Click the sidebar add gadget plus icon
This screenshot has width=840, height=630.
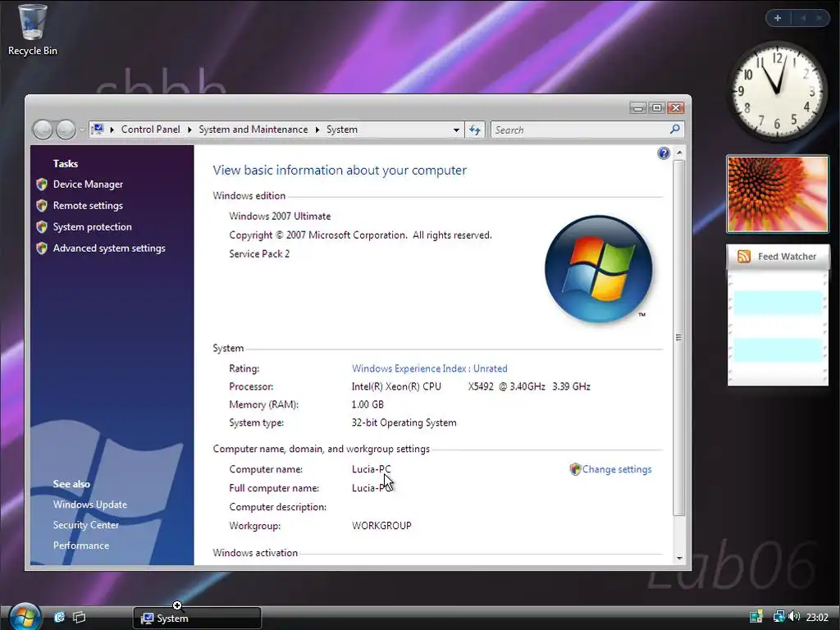778,18
